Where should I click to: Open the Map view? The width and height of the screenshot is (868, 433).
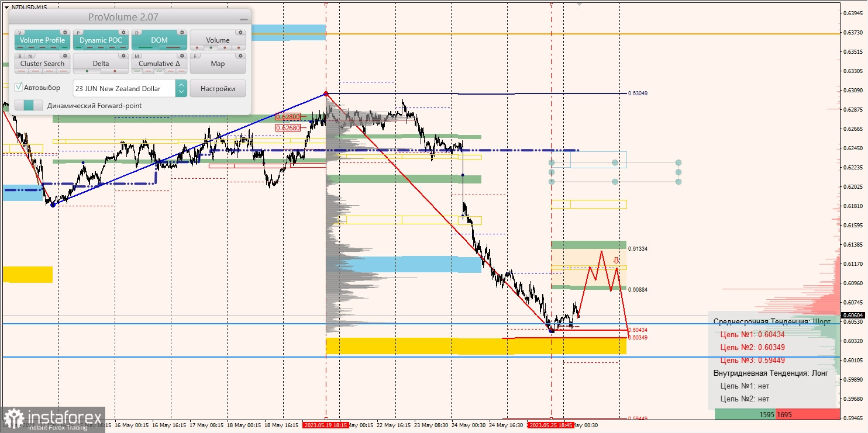[218, 63]
